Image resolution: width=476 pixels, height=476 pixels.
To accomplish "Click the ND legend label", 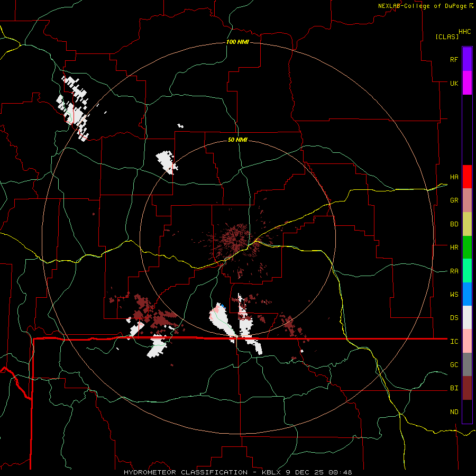I will (x=454, y=412).
